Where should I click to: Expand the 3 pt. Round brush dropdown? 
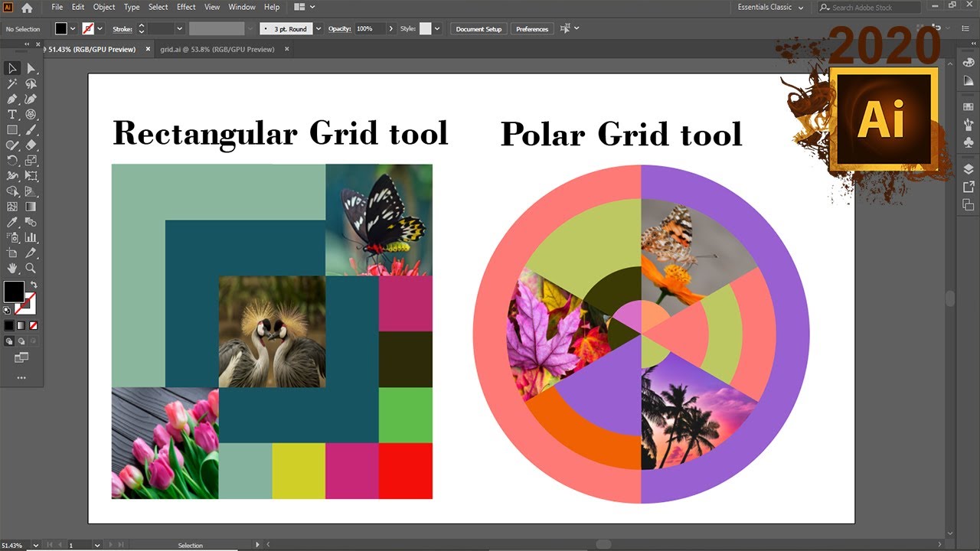point(318,28)
